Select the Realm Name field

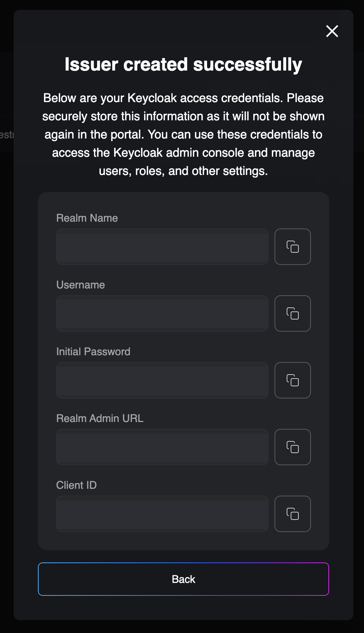click(162, 247)
